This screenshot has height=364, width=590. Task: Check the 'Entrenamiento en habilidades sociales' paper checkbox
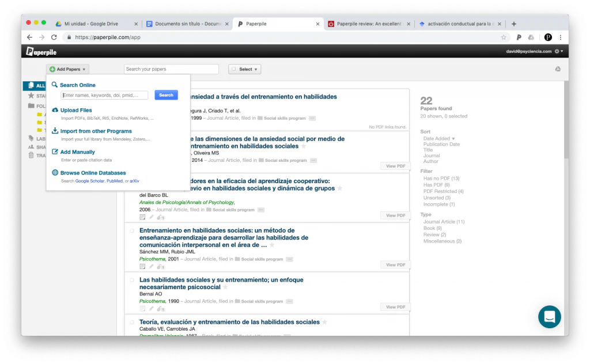pyautogui.click(x=132, y=230)
